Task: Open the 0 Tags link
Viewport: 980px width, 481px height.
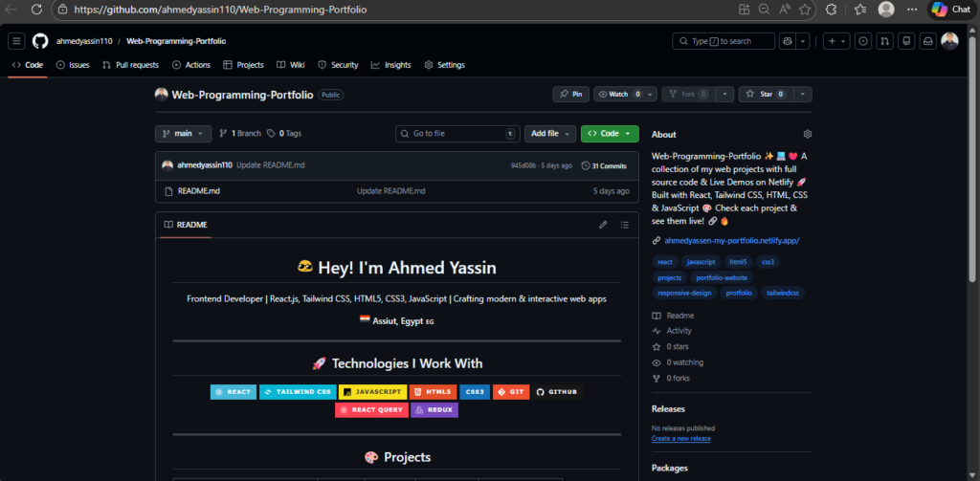Action: pyautogui.click(x=284, y=134)
